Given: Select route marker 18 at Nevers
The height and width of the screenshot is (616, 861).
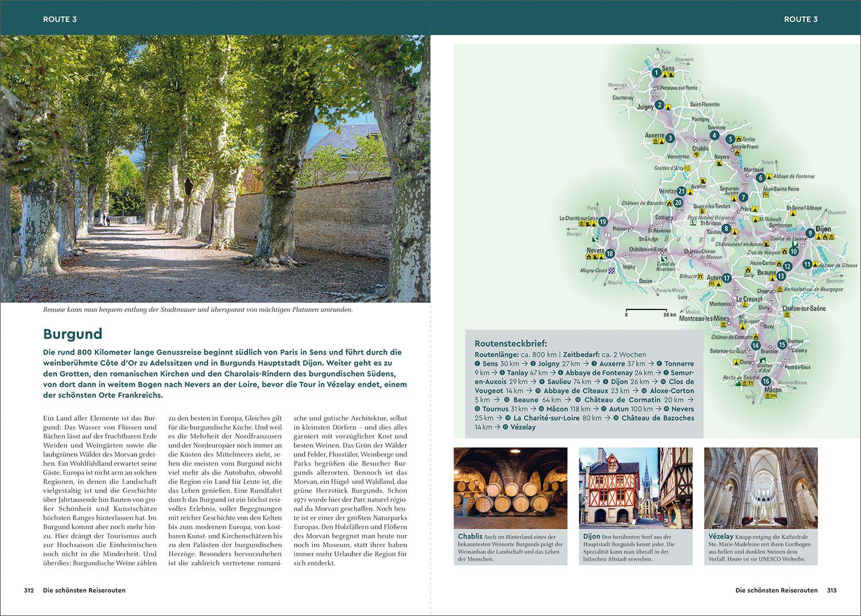Looking at the screenshot, I should [x=610, y=254].
